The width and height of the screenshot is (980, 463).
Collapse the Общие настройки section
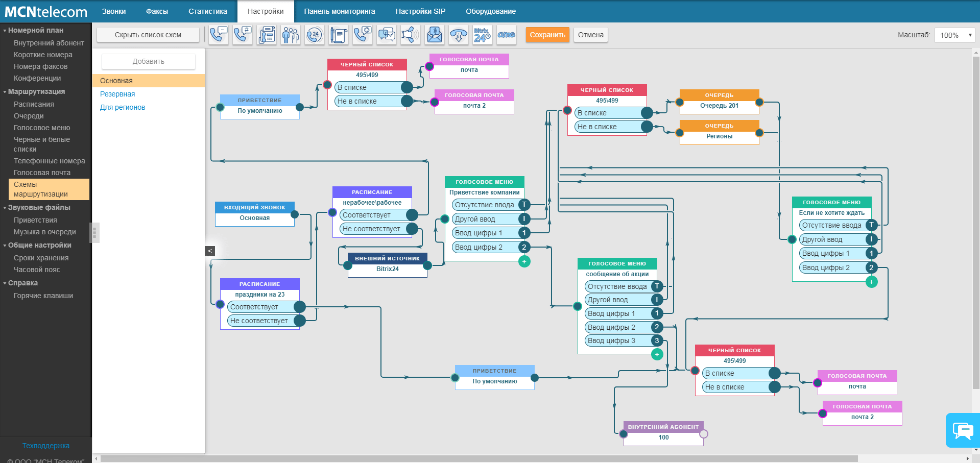(x=38, y=245)
